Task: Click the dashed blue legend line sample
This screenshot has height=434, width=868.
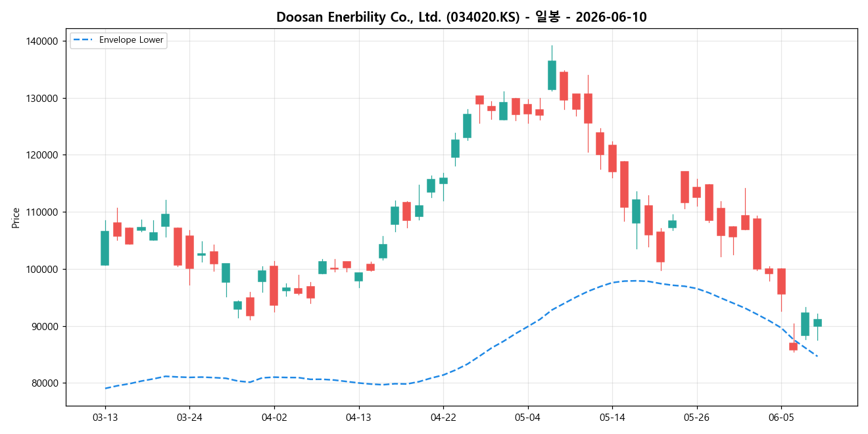Action: click(x=84, y=40)
